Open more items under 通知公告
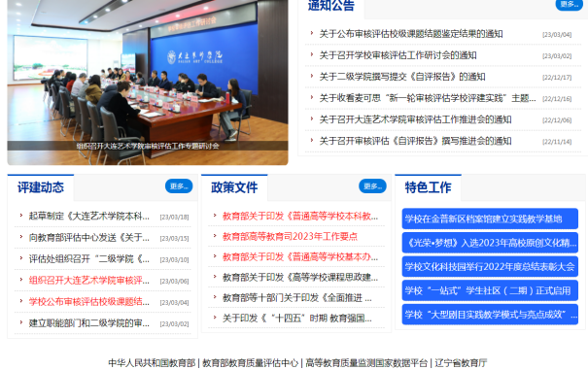Screen dimensions: 588x370 pos(569,4)
